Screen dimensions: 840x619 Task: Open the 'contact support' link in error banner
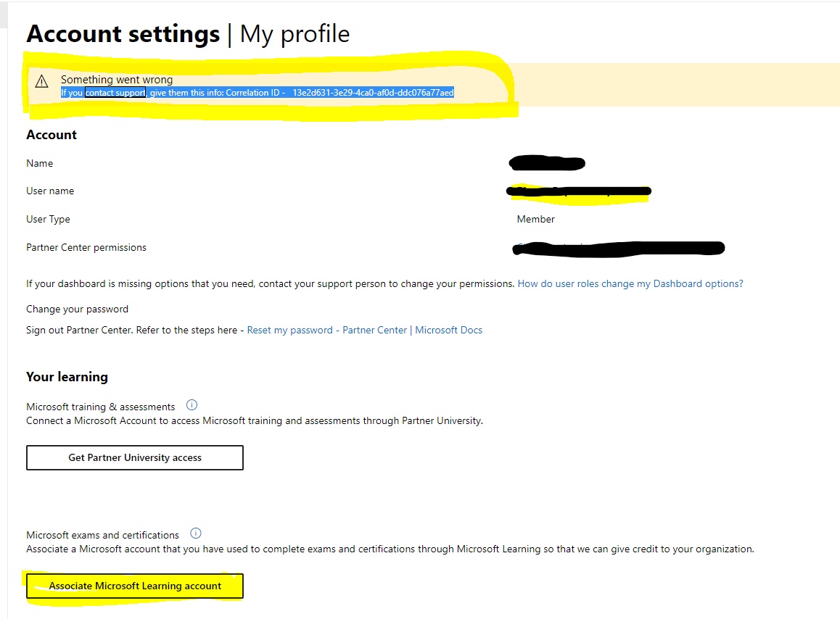(x=115, y=93)
